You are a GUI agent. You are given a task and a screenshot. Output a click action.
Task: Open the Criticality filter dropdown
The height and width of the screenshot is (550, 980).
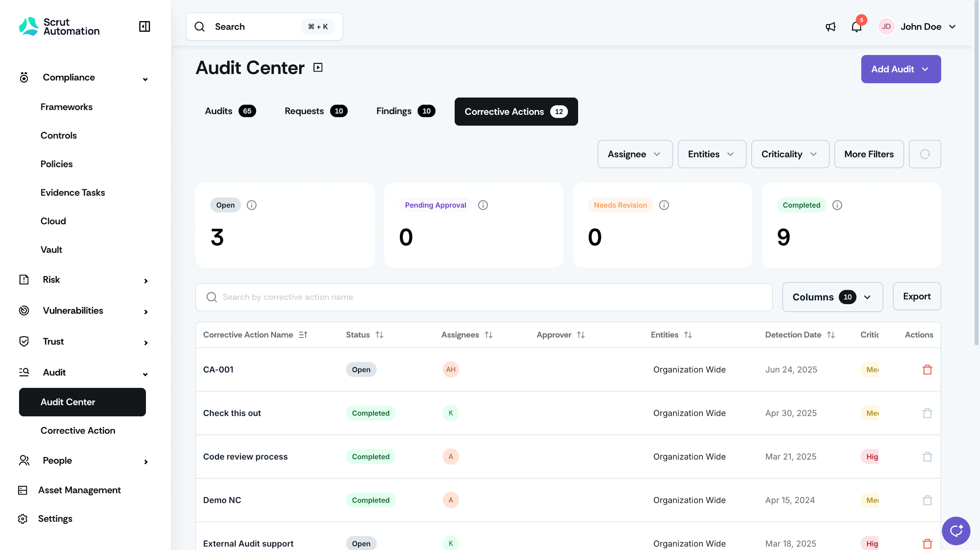point(790,154)
